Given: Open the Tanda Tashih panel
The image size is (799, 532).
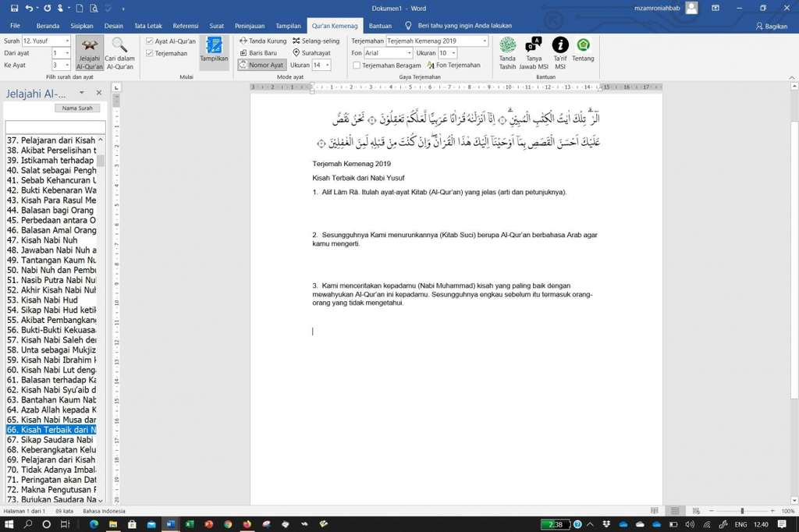Looking at the screenshot, I should [x=507, y=52].
